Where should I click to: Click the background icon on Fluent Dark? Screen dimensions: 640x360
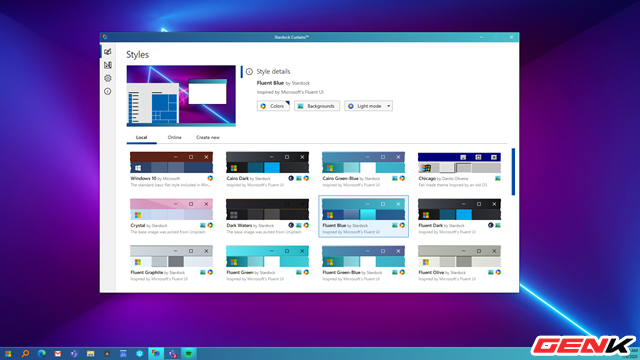coord(498,225)
